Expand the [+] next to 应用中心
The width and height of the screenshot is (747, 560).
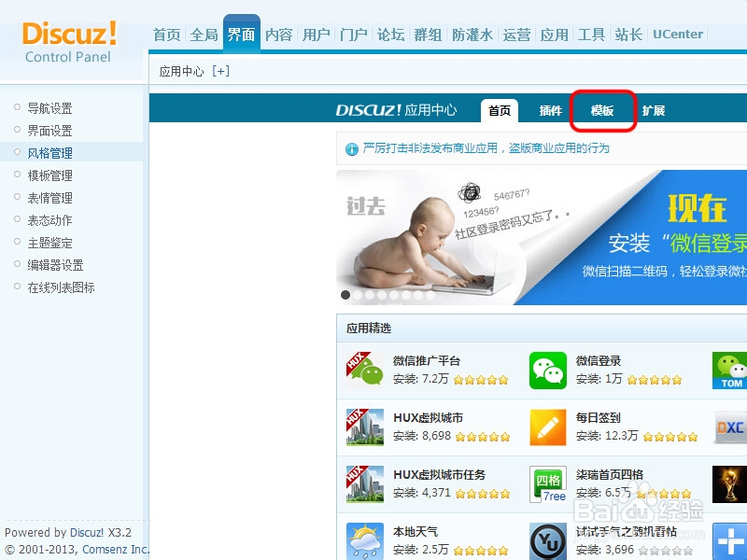tap(221, 71)
